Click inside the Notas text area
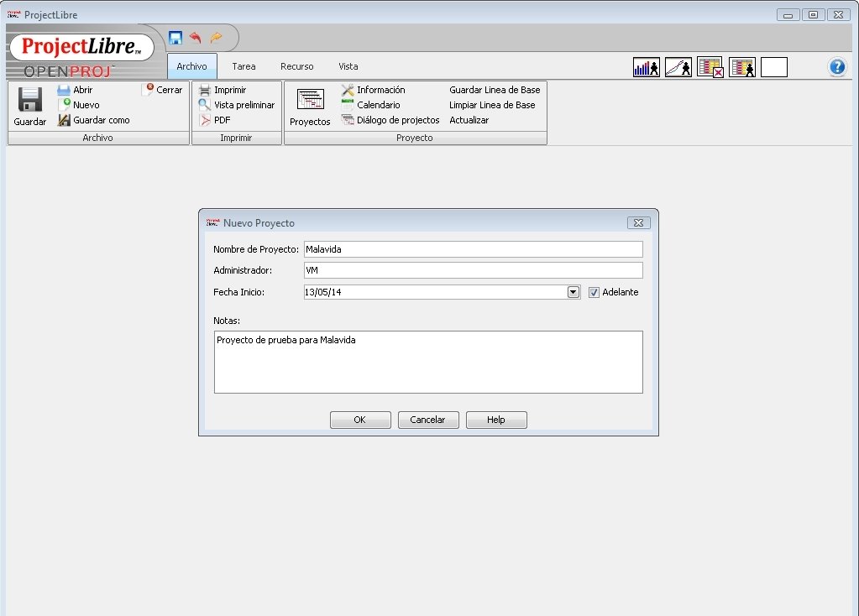This screenshot has height=616, width=859. (428, 362)
